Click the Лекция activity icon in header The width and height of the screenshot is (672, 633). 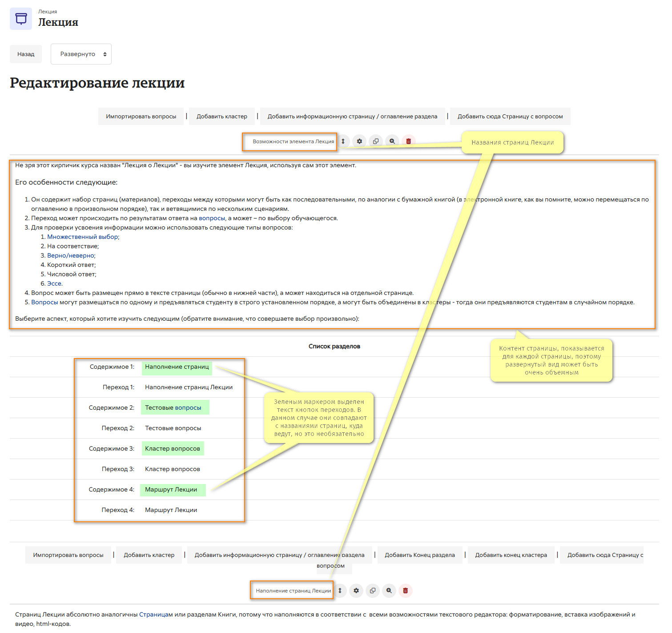click(21, 19)
